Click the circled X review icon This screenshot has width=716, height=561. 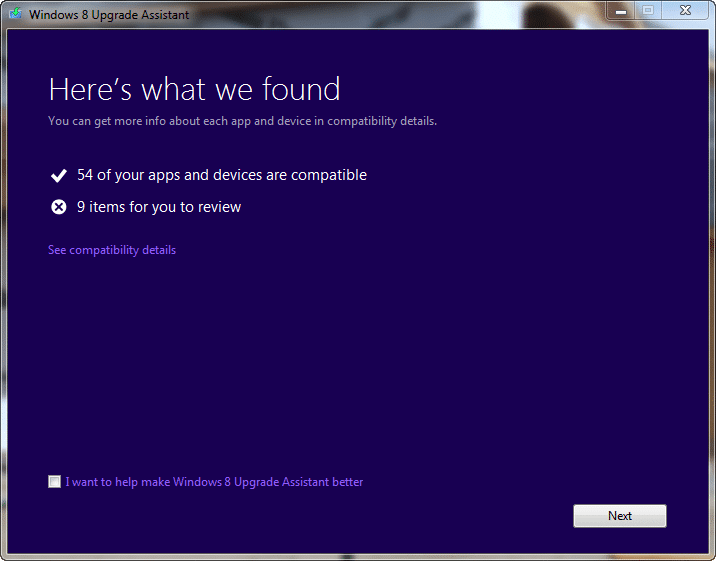(x=58, y=207)
